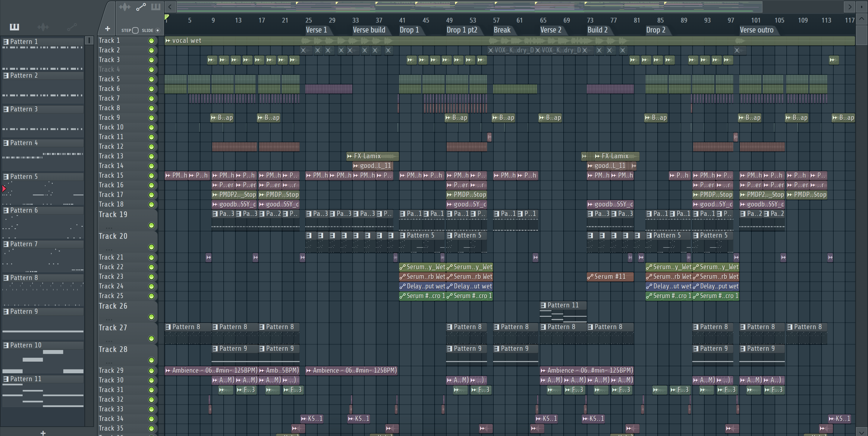This screenshot has width=868, height=436.
Task: Enable the SLIDE radio option
Action: click(x=157, y=30)
